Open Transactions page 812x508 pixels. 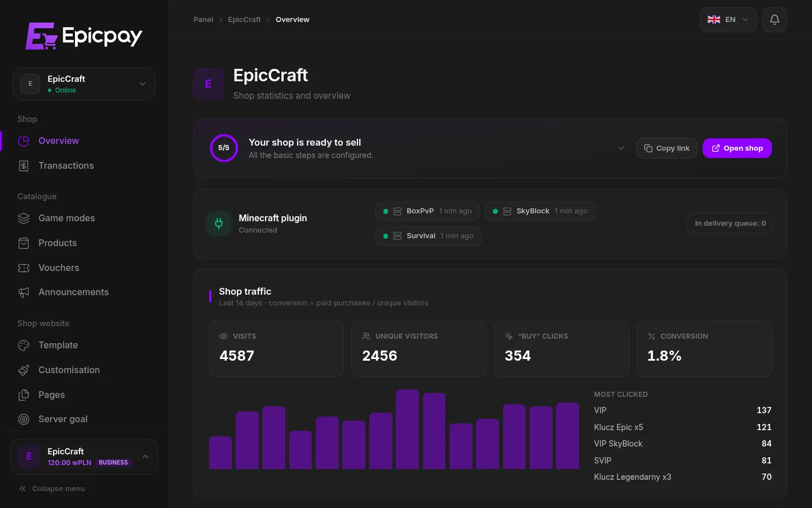pos(84,166)
